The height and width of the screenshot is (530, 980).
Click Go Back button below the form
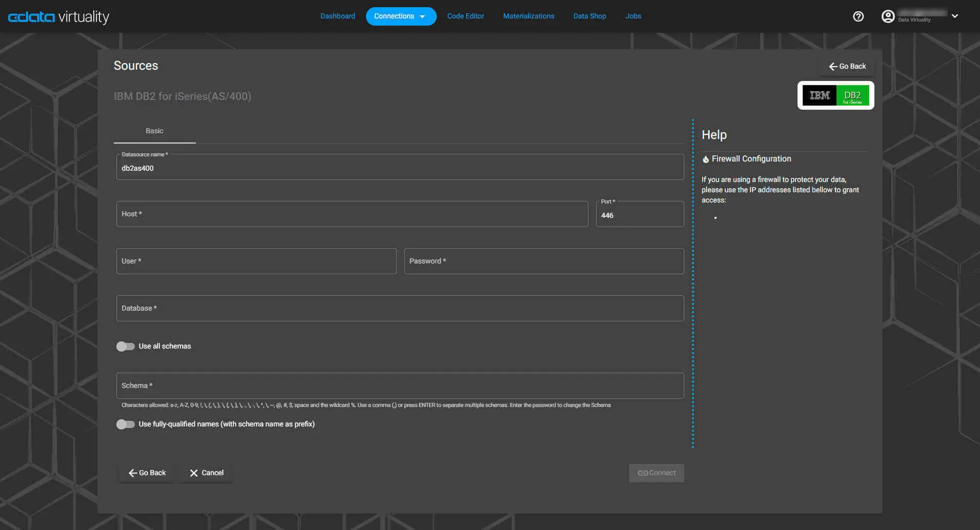(x=147, y=473)
